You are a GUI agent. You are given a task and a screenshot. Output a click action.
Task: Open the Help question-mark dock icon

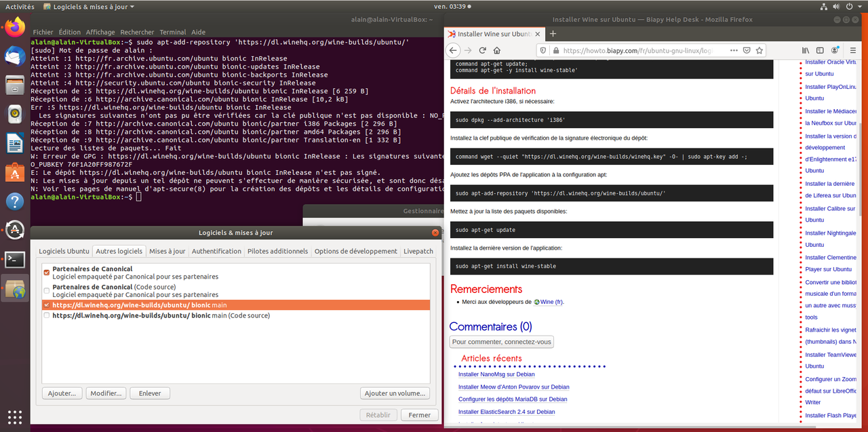point(15,201)
